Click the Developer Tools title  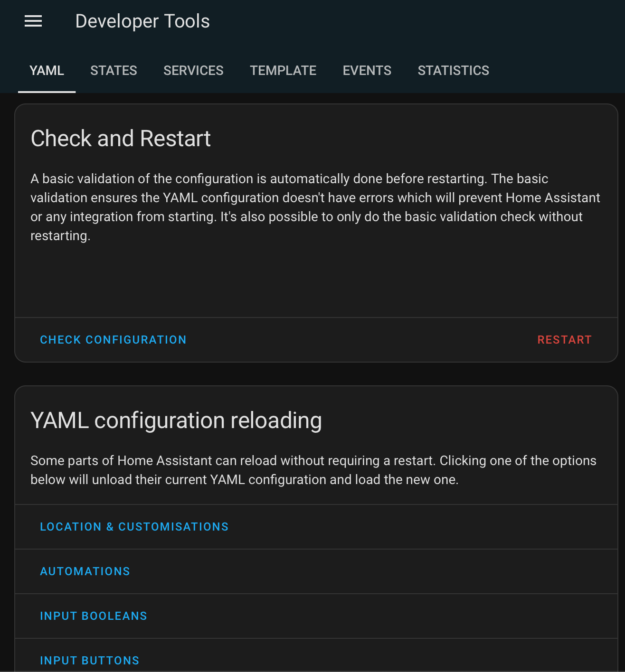point(142,21)
